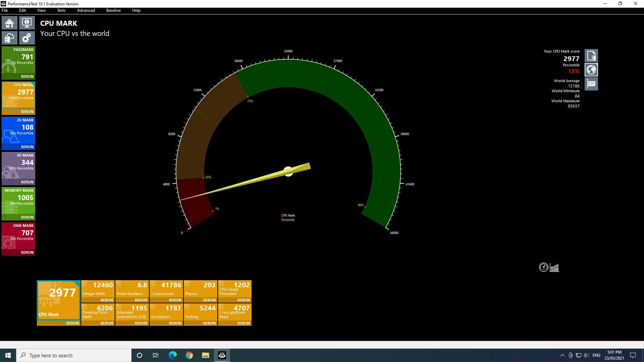Rerun the Floating Point Math test
The image size is (644, 362).
click(107, 323)
